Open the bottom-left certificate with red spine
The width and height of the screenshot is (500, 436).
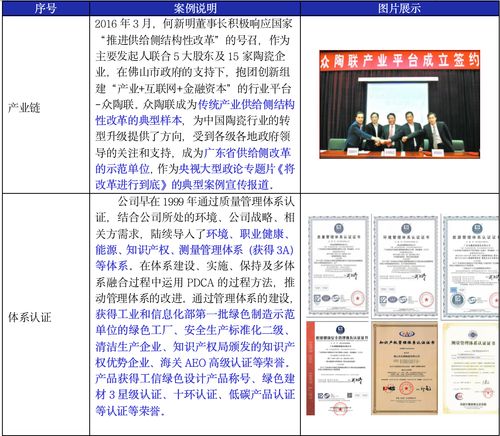point(337,369)
